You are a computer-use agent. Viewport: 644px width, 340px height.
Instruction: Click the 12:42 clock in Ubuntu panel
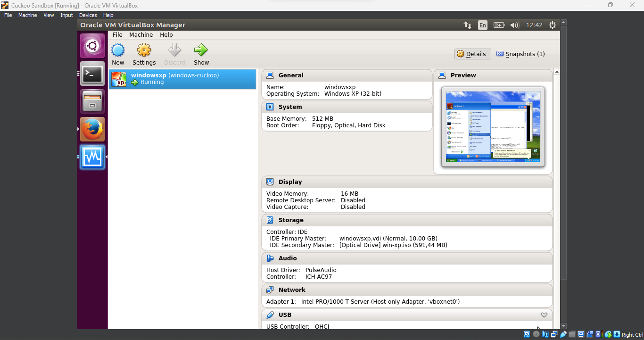pos(534,25)
